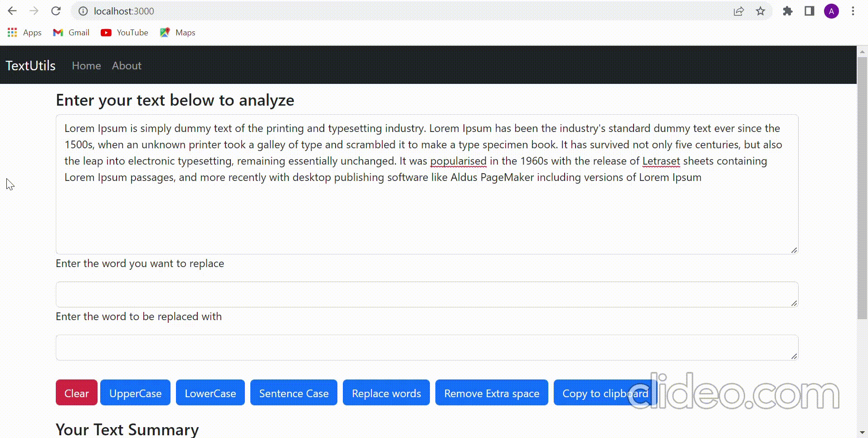The height and width of the screenshot is (438, 868).
Task: Focus the replaced-with word input field
Action: click(427, 347)
